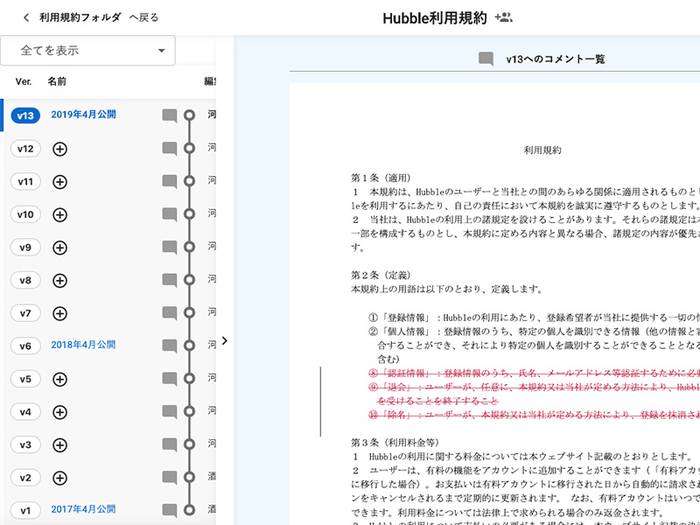Add a name to version v10
This screenshot has width=700, height=525.
[60, 215]
